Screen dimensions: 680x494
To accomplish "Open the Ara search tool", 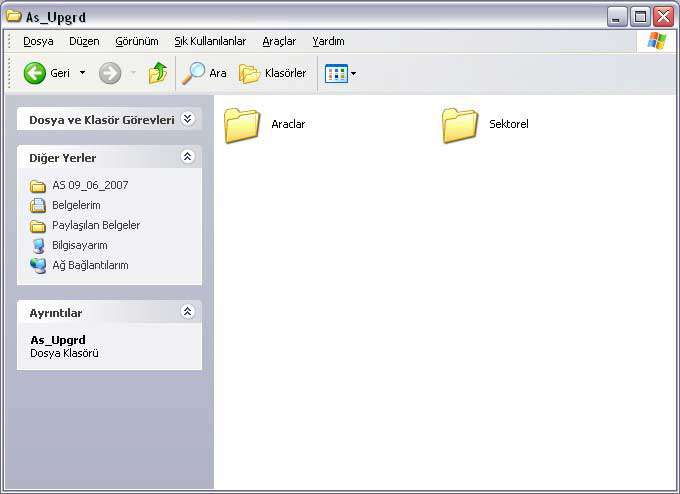I will click(x=204, y=73).
